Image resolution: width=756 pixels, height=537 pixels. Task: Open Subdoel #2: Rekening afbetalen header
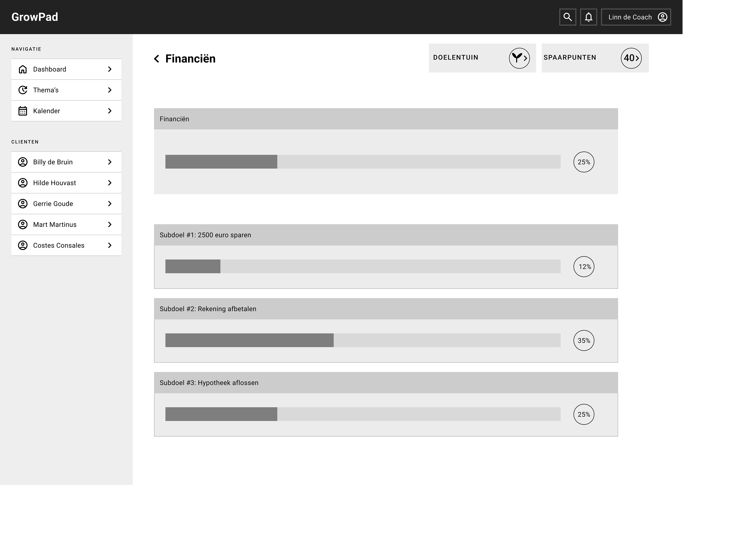point(386,309)
